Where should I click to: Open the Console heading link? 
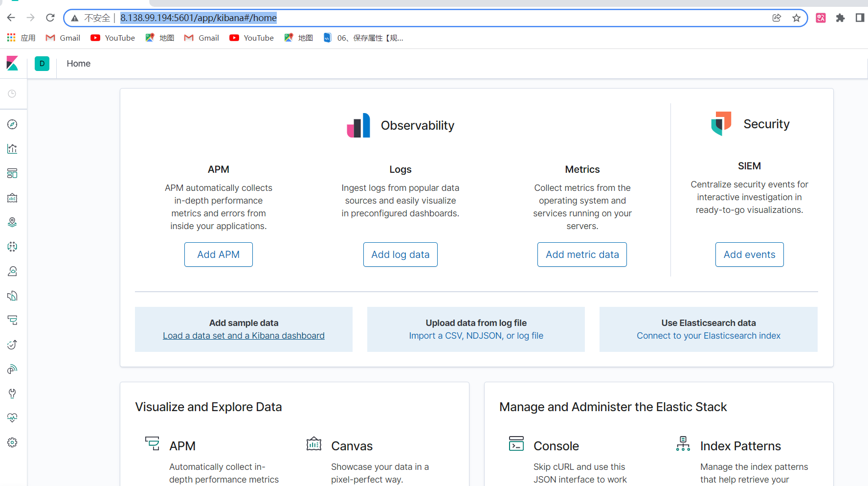(x=556, y=446)
